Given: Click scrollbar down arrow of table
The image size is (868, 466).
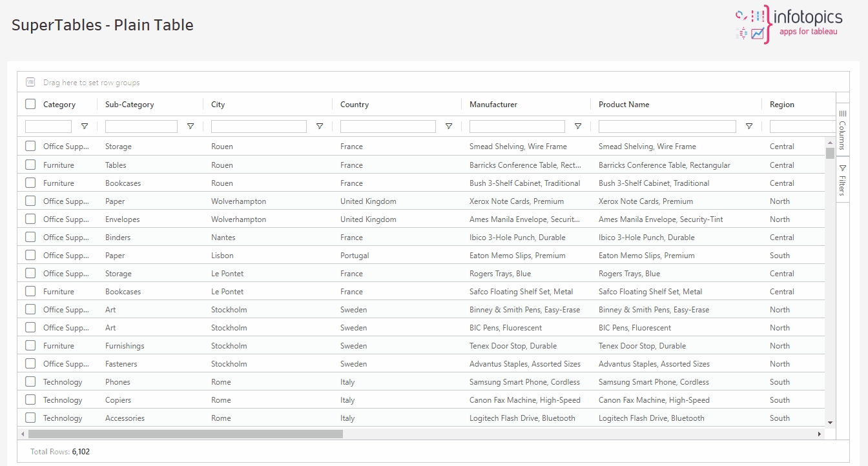Looking at the screenshot, I should tap(830, 423).
